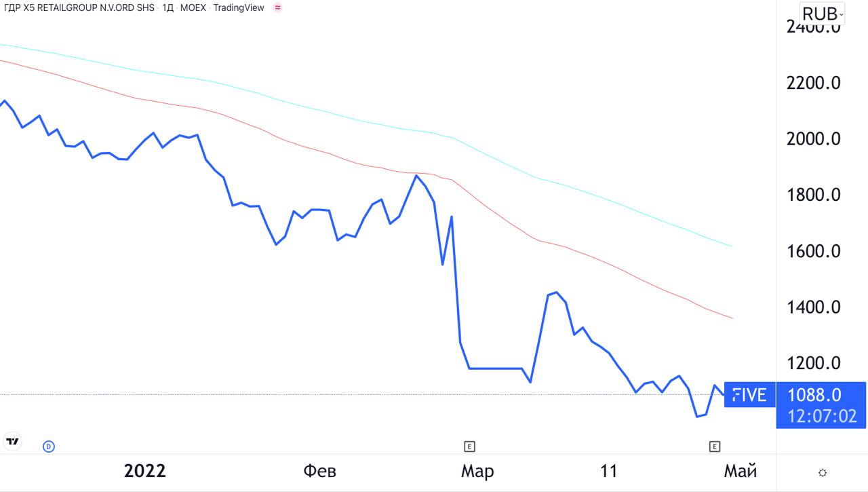Click the ГДР X5 RETAILGROUP symbol title
Viewport: 868px width, 492px height.
pyautogui.click(x=79, y=8)
